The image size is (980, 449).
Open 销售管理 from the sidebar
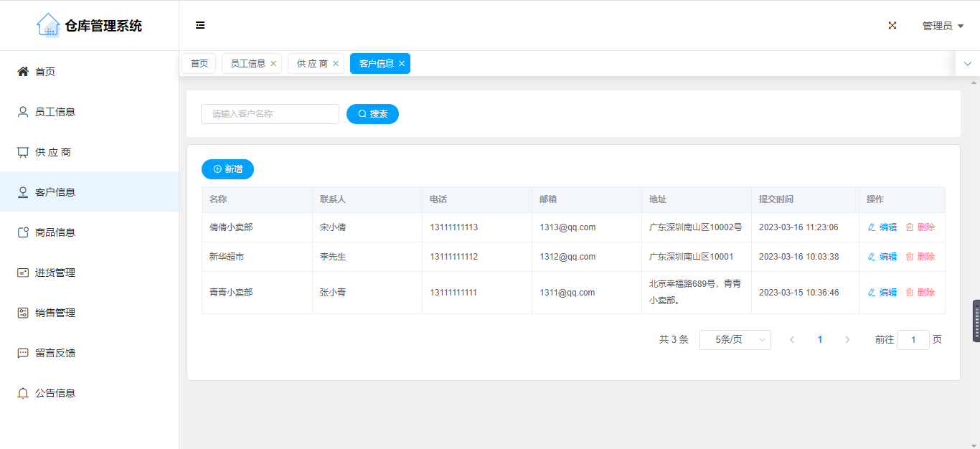55,313
